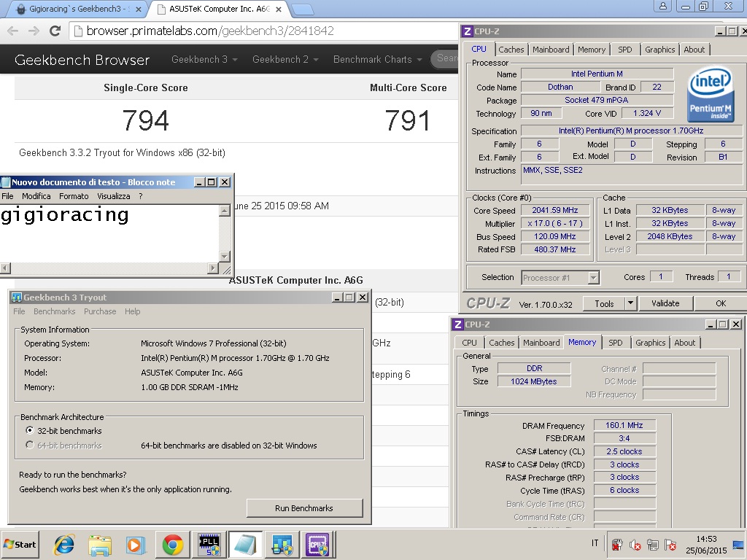
Task: Open the Notepad File menu
Action: [x=7, y=196]
